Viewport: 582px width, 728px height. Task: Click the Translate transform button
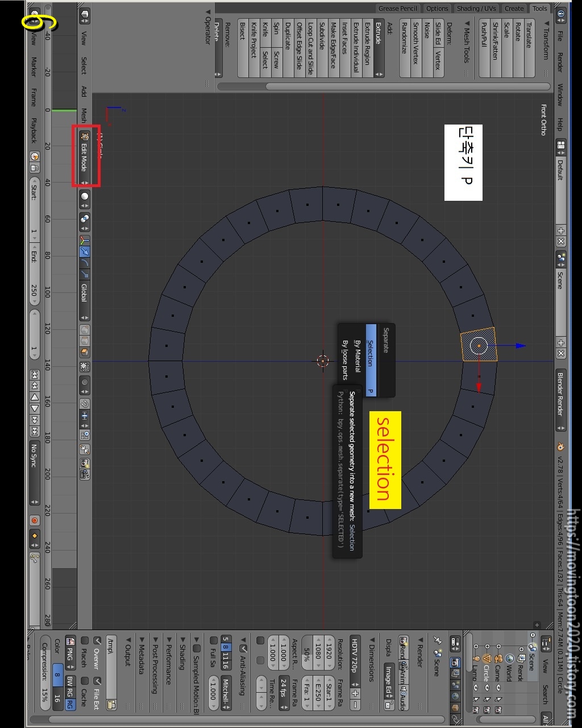(x=529, y=47)
